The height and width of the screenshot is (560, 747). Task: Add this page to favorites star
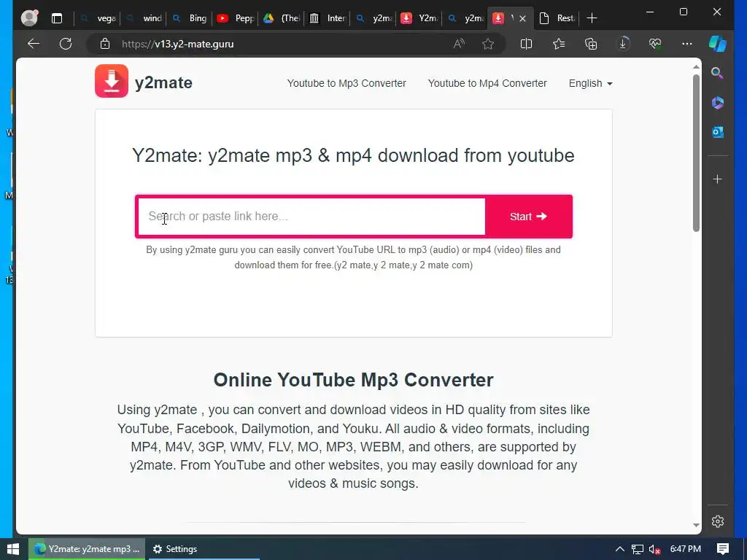point(488,44)
